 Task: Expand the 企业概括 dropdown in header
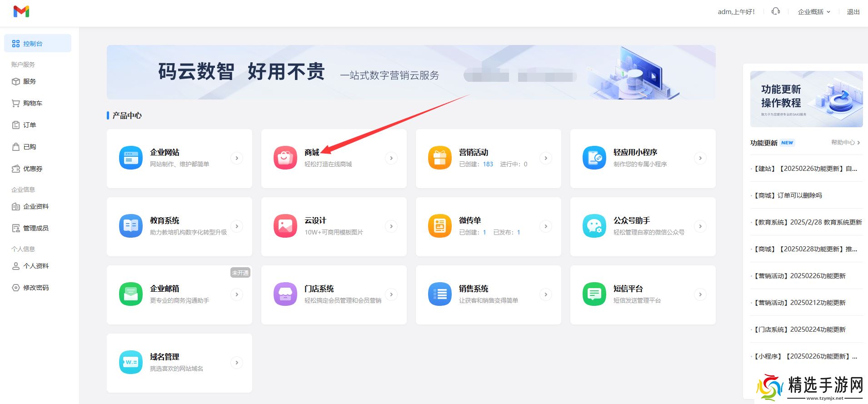pos(814,12)
